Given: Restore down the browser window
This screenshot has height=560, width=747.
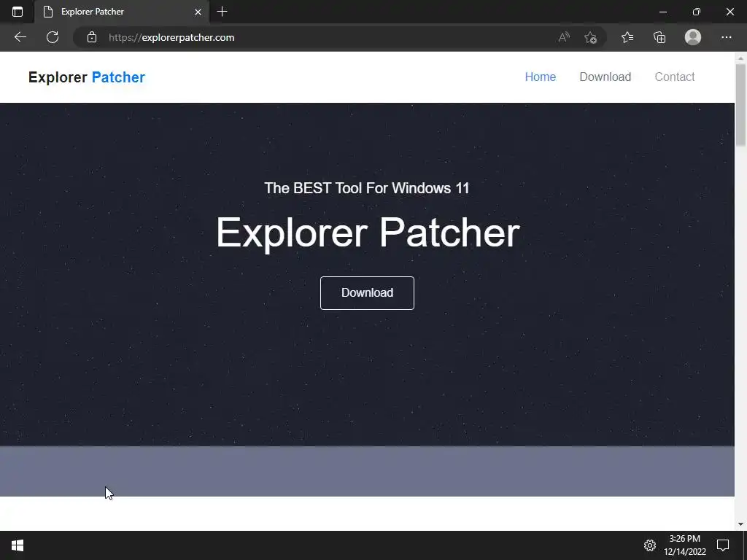Looking at the screenshot, I should click(x=697, y=12).
